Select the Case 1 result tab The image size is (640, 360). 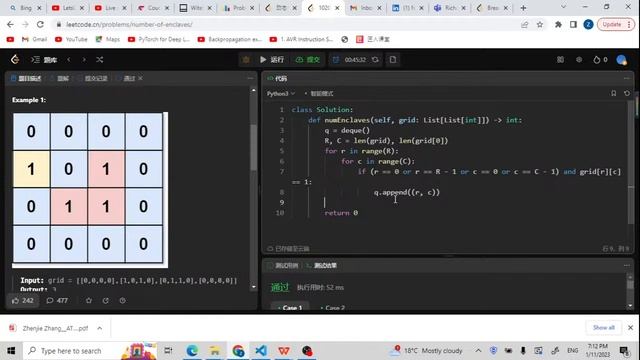290,308
